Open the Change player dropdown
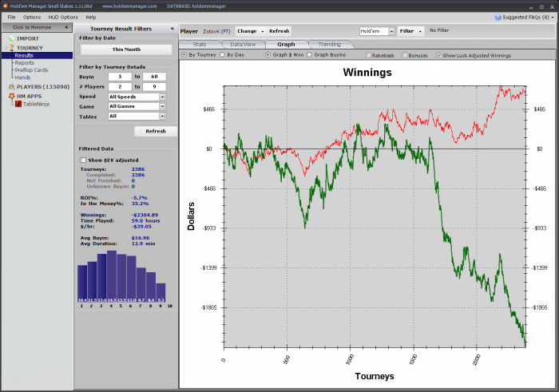559x392 pixels. [x=250, y=31]
